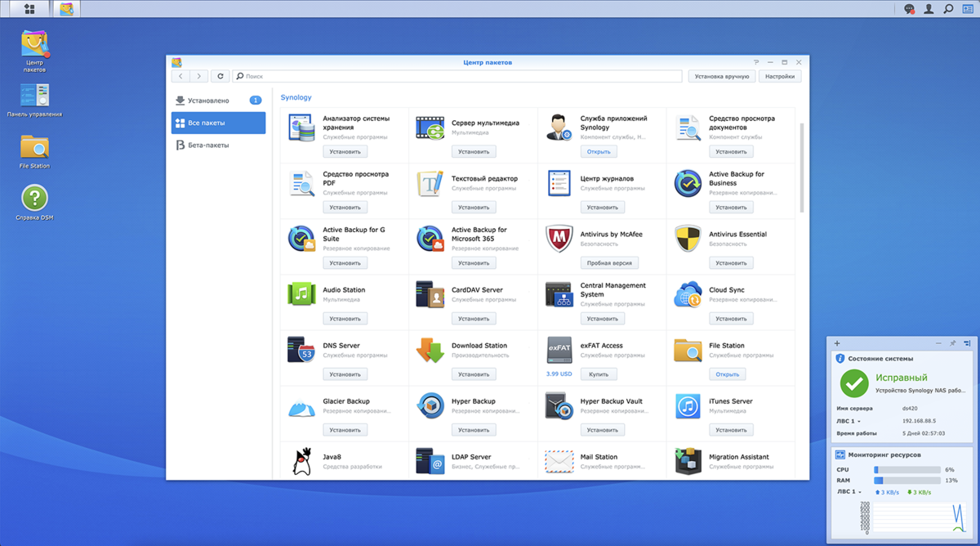Viewport: 980px width, 546px height.
Task: Click the package list scrollbar
Action: coord(803,166)
